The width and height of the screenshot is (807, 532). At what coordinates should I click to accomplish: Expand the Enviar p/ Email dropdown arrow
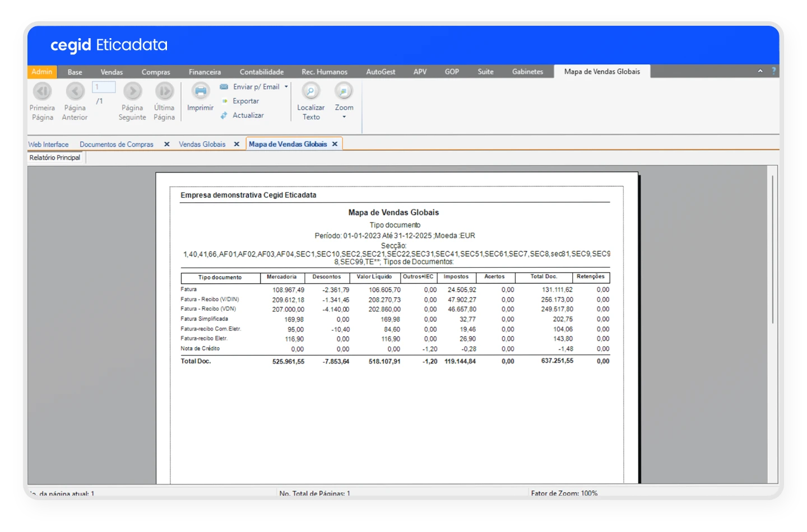[x=286, y=86]
